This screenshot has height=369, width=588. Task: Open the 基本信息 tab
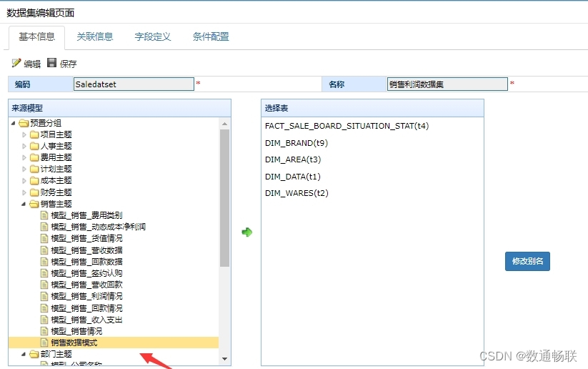(36, 36)
